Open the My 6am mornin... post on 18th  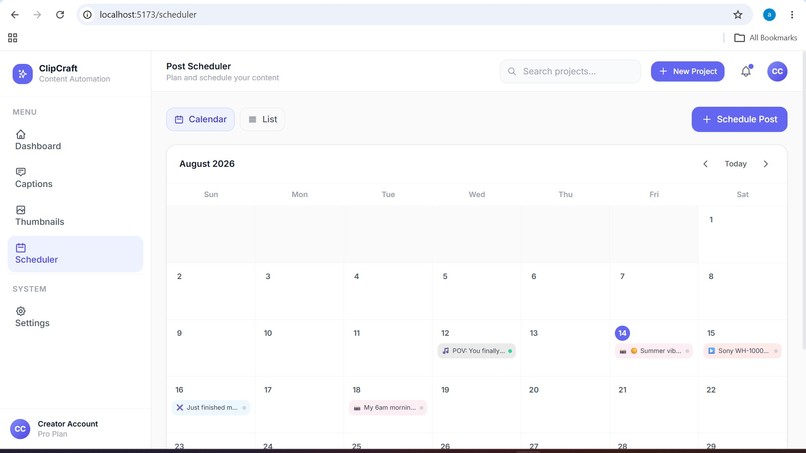click(x=388, y=407)
